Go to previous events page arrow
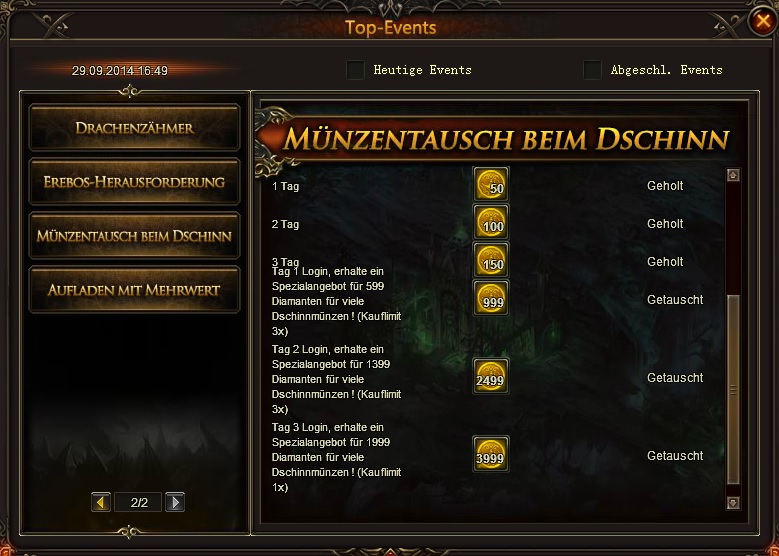Viewport: 779px width, 556px height. pos(101,502)
